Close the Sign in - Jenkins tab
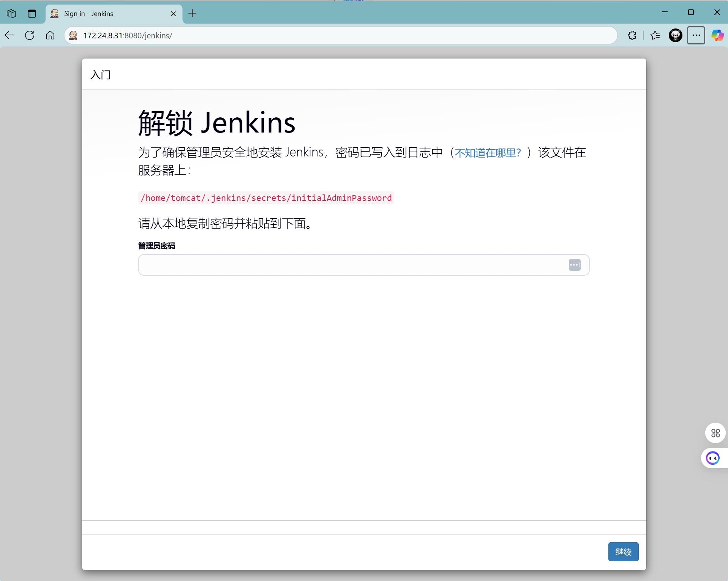Image resolution: width=728 pixels, height=581 pixels. 174,14
